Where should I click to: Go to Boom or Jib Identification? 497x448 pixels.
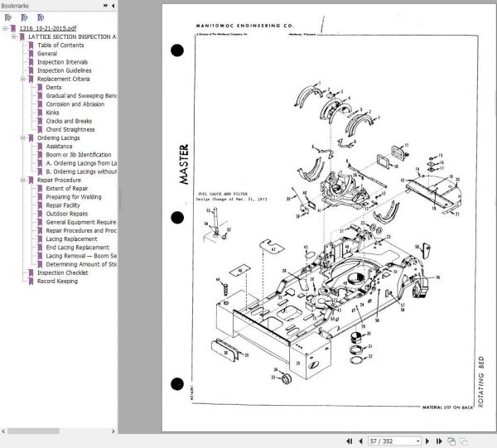pos(79,155)
